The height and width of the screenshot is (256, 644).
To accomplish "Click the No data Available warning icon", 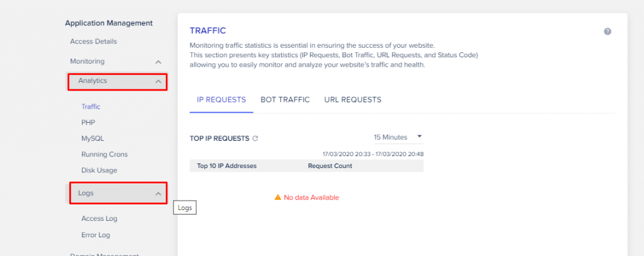I will (277, 198).
